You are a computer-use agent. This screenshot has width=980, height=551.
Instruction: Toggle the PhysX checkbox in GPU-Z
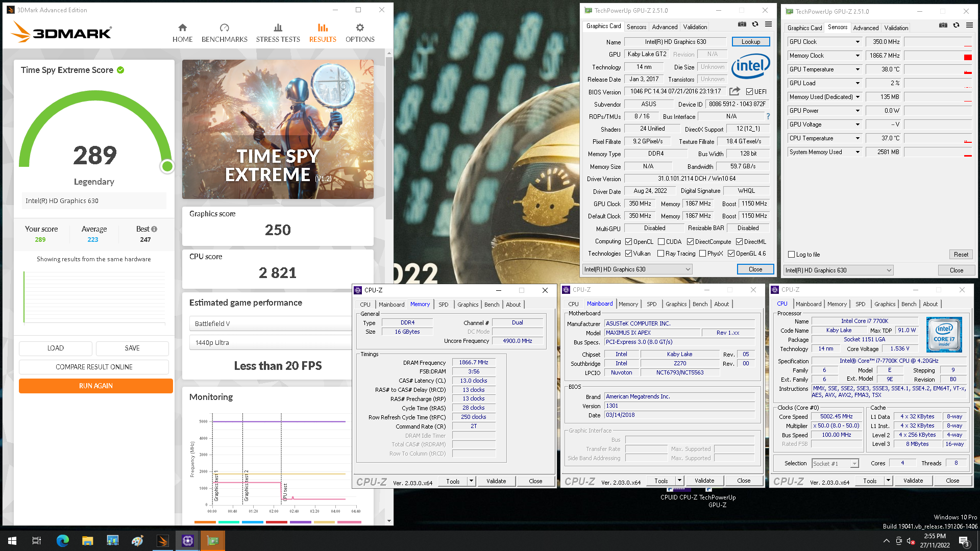click(703, 254)
